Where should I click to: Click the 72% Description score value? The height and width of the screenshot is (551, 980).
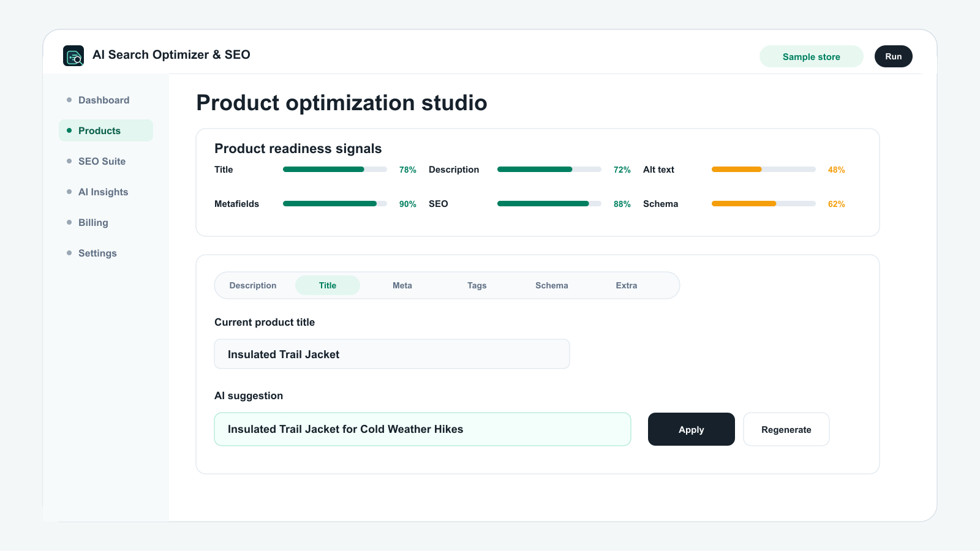(x=622, y=170)
